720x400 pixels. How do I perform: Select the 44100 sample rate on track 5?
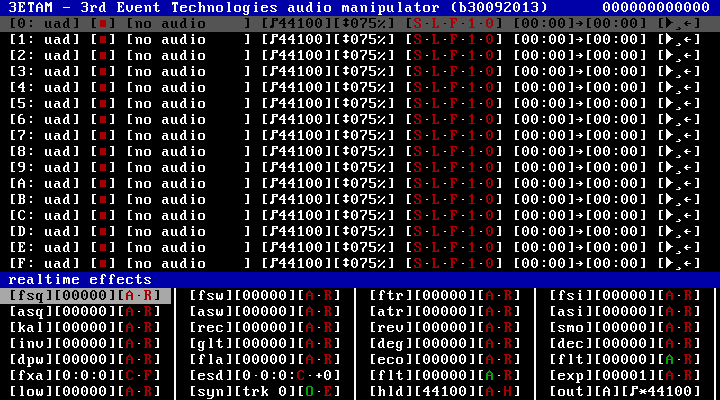pyautogui.click(x=301, y=103)
